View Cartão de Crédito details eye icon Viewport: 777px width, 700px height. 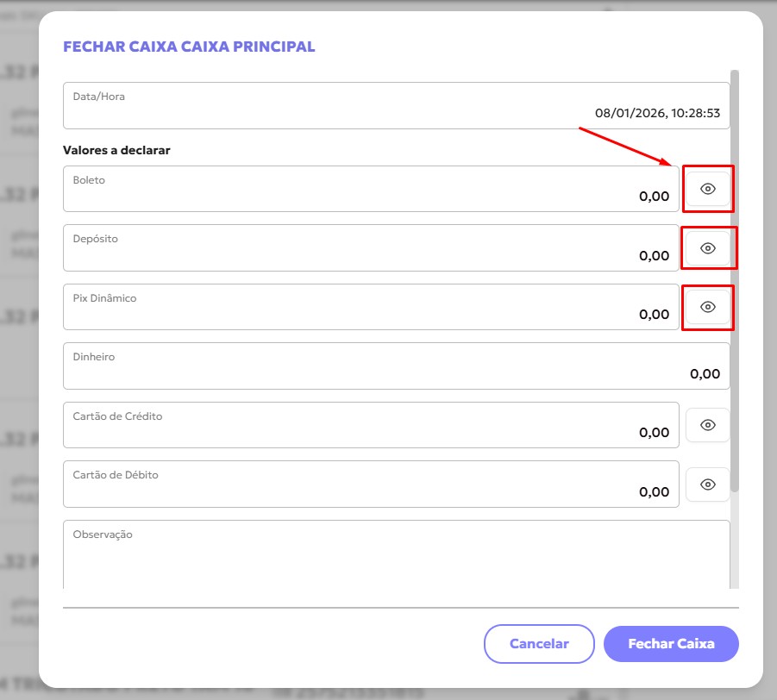(708, 425)
